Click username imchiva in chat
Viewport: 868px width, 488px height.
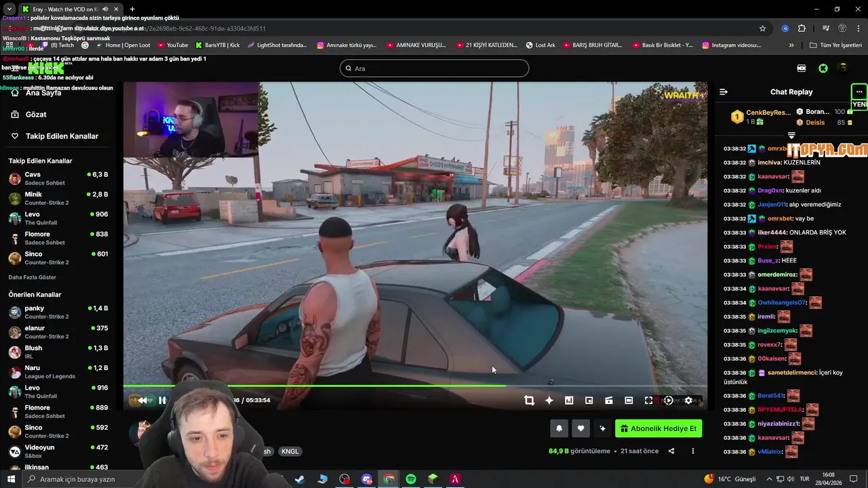click(x=769, y=163)
